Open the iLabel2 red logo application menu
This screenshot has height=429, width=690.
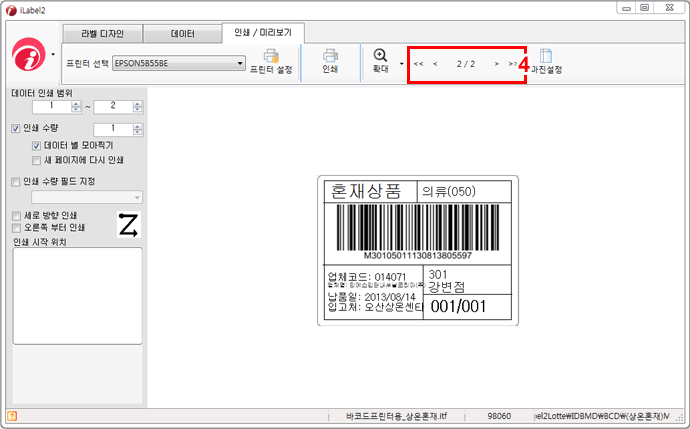29,55
